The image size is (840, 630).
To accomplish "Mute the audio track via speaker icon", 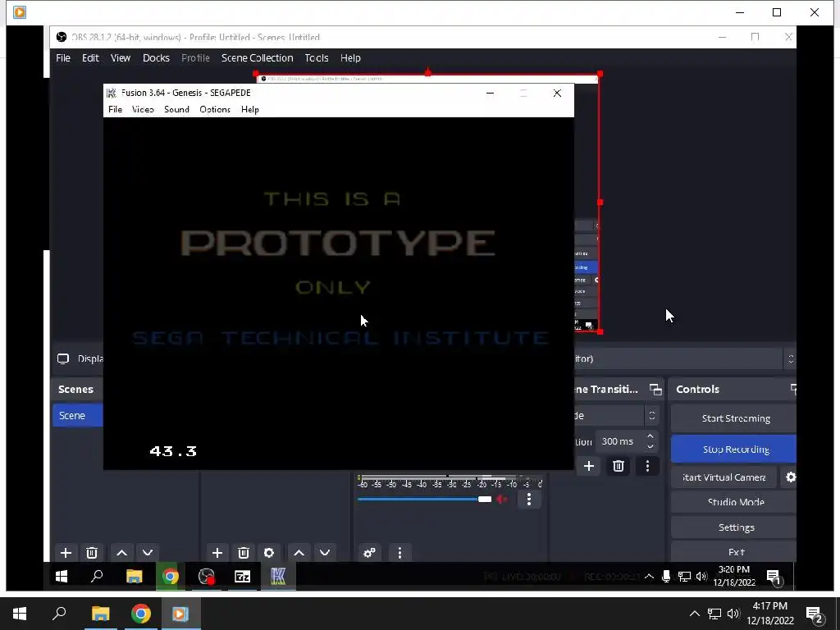I will point(502,500).
